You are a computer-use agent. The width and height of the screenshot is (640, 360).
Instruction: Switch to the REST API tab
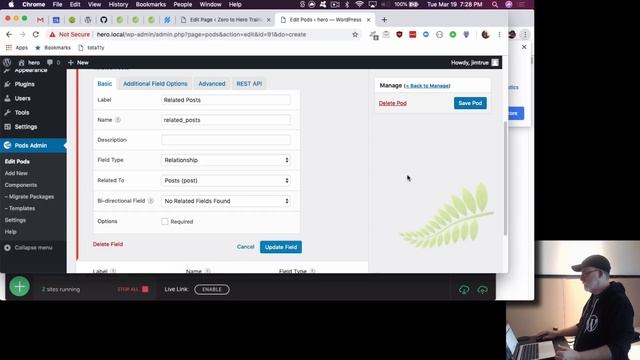[x=249, y=84]
